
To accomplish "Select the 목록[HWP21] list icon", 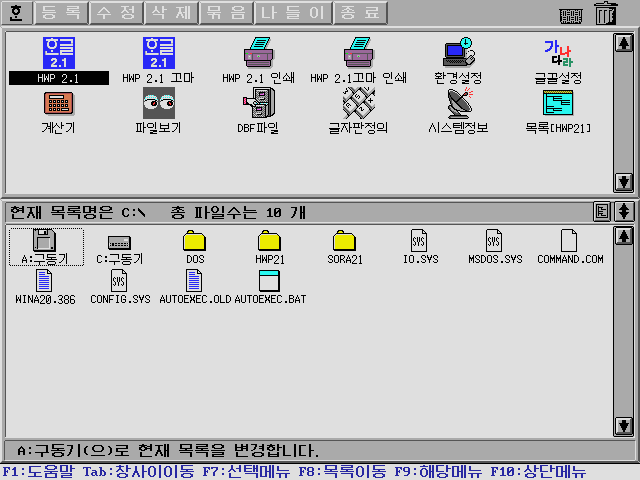I will click(x=558, y=103).
